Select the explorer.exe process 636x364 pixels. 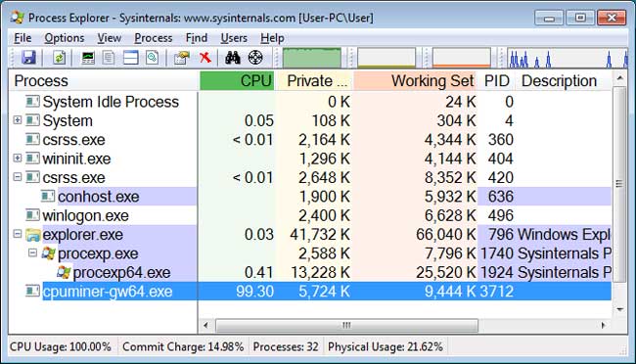[x=310, y=235]
